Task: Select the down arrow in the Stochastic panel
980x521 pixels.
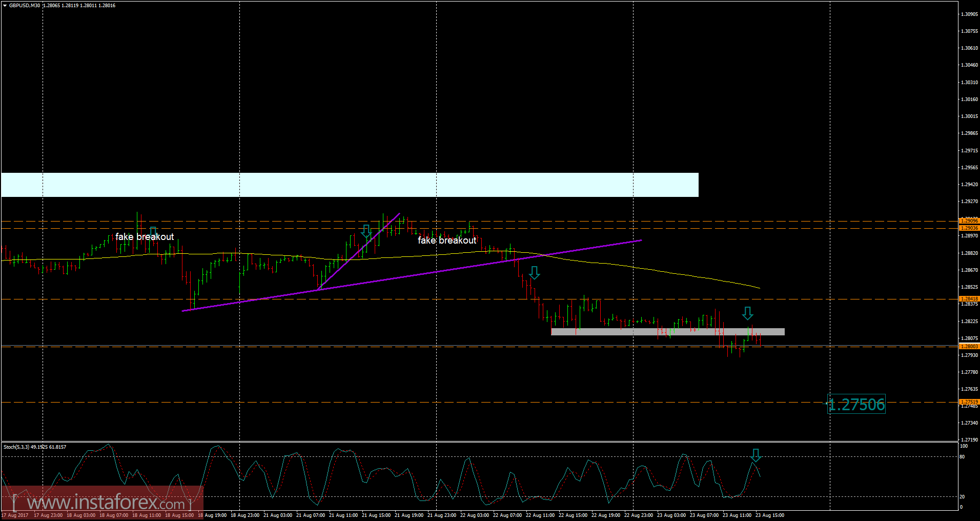Action: (756, 455)
